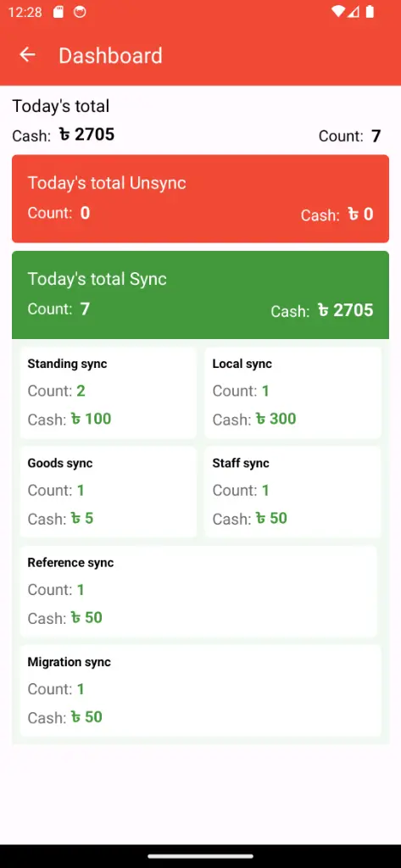This screenshot has width=401, height=868.
Task: Tap the Wi-Fi status icon
Action: [x=337, y=12]
